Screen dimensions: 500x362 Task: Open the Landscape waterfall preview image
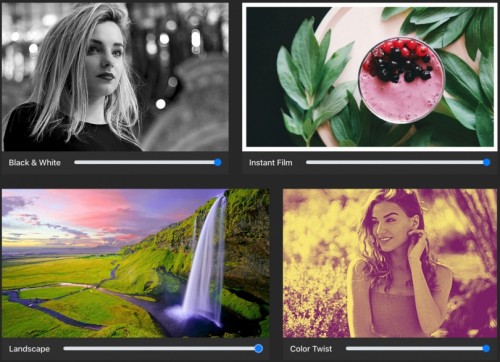click(x=136, y=263)
